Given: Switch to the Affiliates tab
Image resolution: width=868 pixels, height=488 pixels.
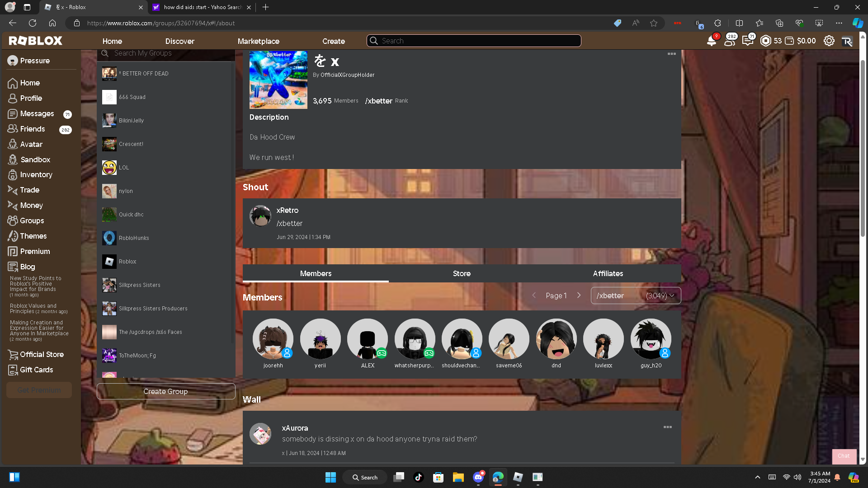Looking at the screenshot, I should tap(608, 274).
